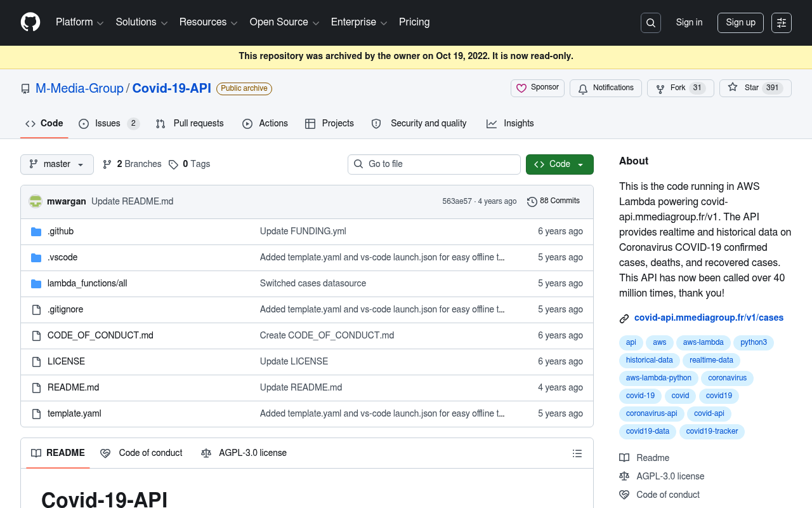Open the M-Media-Group owner link
This screenshot has width=812, height=508.
(x=79, y=88)
